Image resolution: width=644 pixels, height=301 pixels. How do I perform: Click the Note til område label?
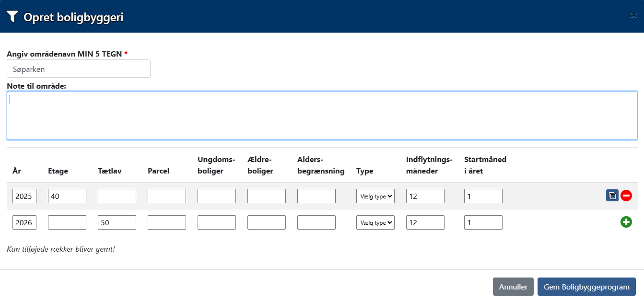36,86
